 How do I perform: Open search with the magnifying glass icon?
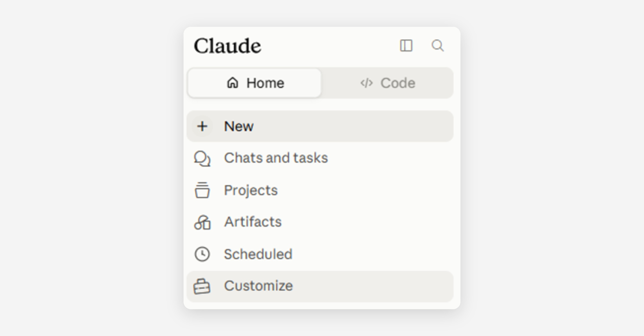[x=437, y=46]
